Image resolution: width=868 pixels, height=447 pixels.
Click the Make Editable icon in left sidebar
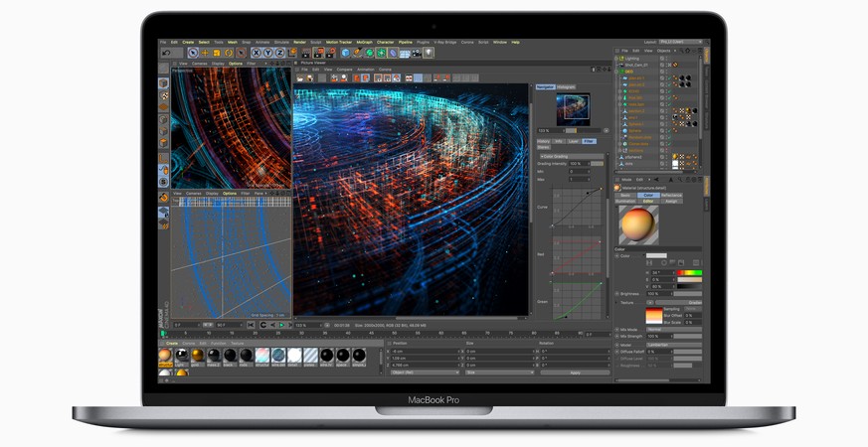tap(163, 83)
